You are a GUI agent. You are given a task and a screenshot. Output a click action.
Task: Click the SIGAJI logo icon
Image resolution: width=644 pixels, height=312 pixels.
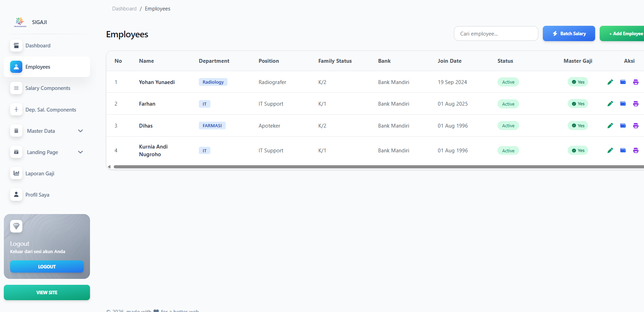(20, 22)
